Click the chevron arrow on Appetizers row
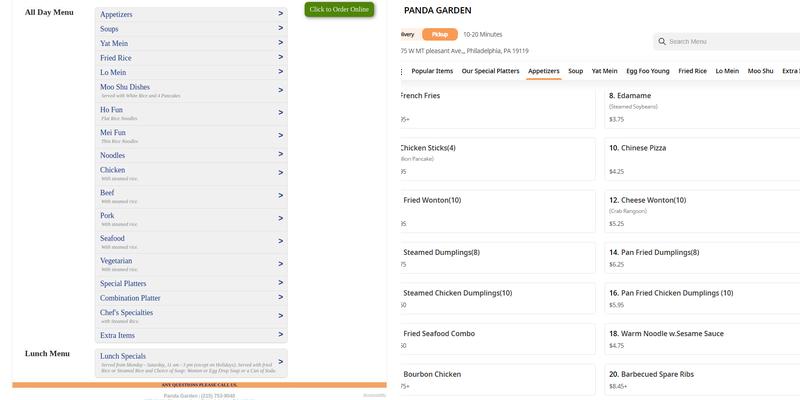The width and height of the screenshot is (800, 400). pos(280,14)
